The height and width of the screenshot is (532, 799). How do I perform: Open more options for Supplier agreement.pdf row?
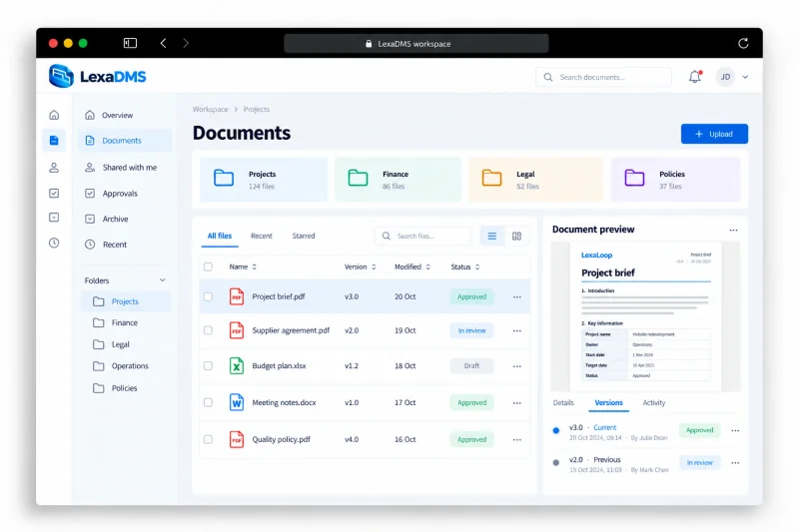click(x=517, y=331)
